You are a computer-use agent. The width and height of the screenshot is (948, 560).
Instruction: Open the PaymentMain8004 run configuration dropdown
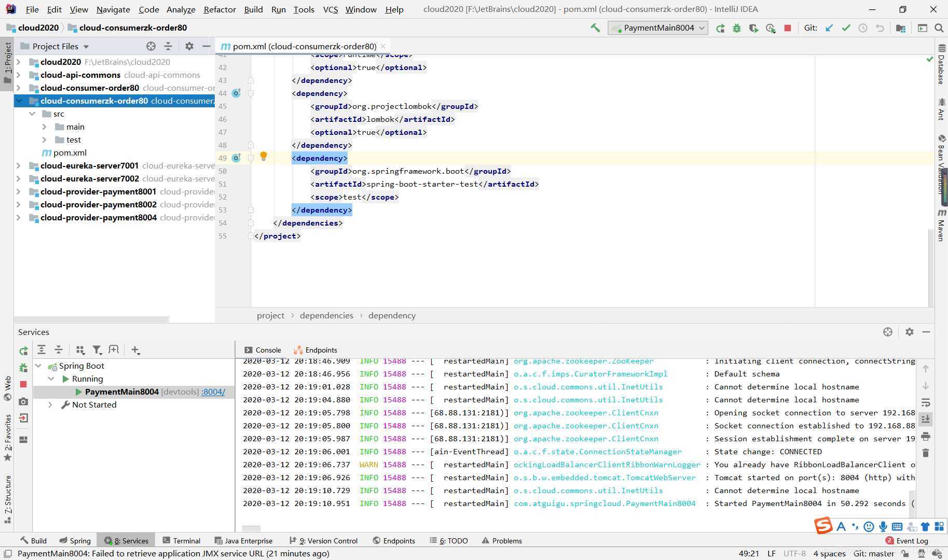coord(657,28)
